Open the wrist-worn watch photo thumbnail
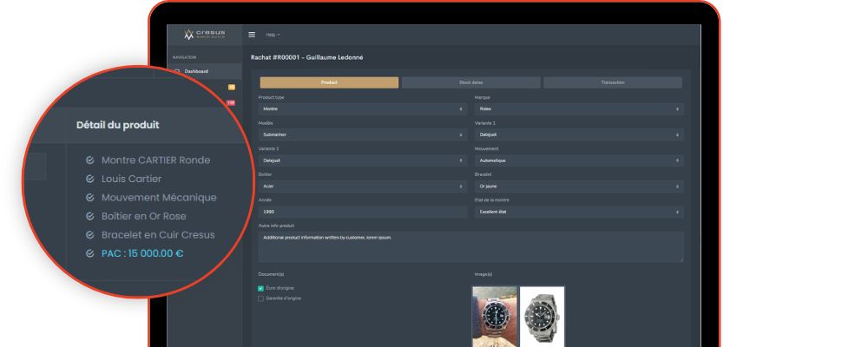868x347 pixels. pos(495,317)
